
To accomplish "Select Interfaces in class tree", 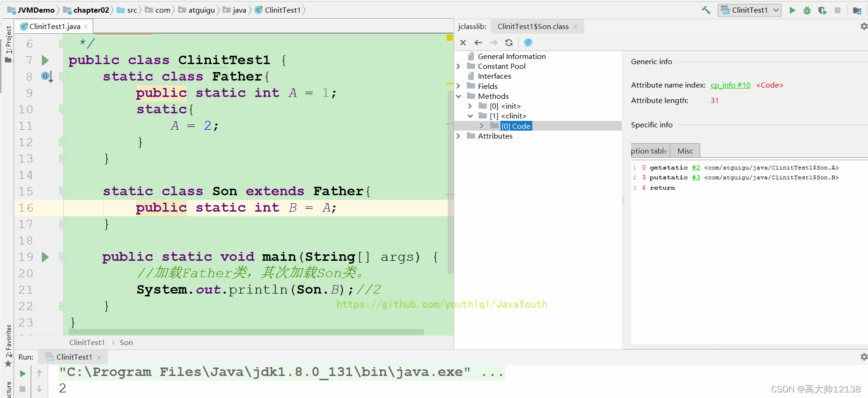I will pyautogui.click(x=494, y=76).
